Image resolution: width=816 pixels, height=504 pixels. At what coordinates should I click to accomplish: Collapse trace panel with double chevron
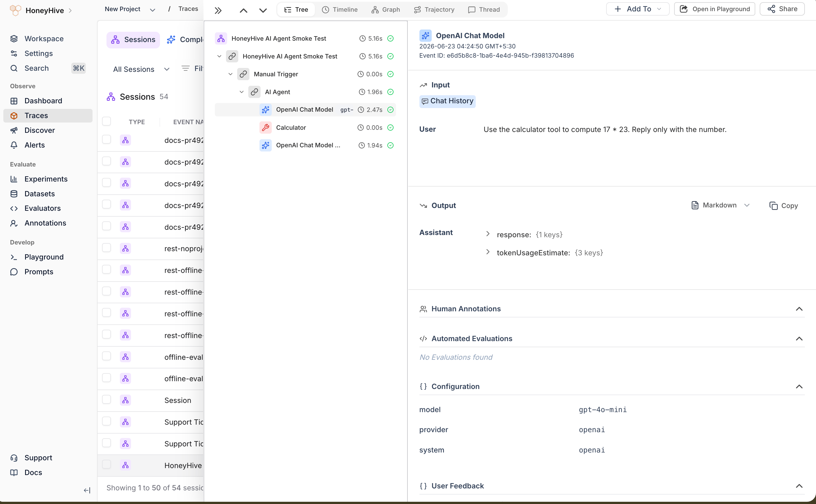tap(218, 10)
